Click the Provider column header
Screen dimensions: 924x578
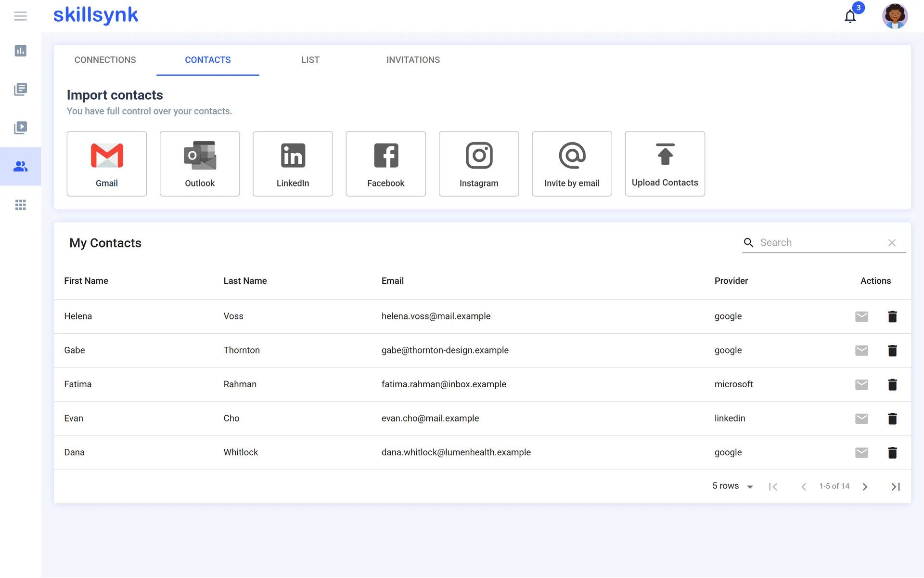[x=731, y=281]
